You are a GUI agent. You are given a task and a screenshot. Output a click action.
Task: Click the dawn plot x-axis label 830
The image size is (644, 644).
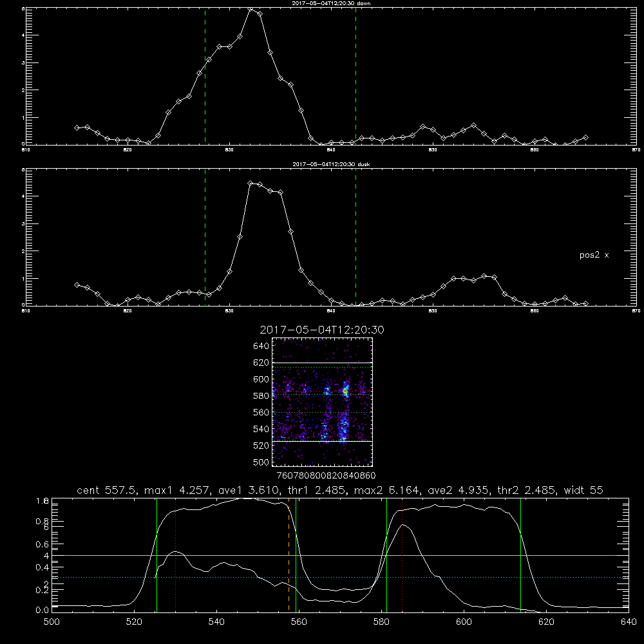tap(229, 150)
